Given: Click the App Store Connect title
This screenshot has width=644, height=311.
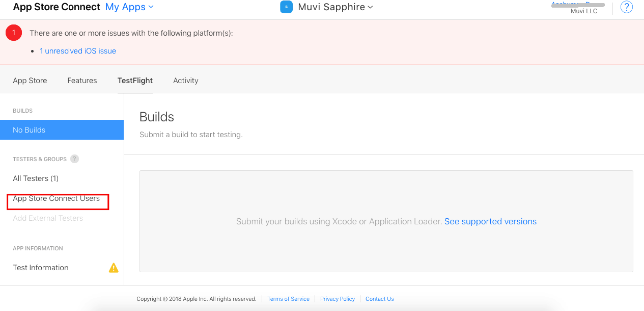Looking at the screenshot, I should click(57, 7).
